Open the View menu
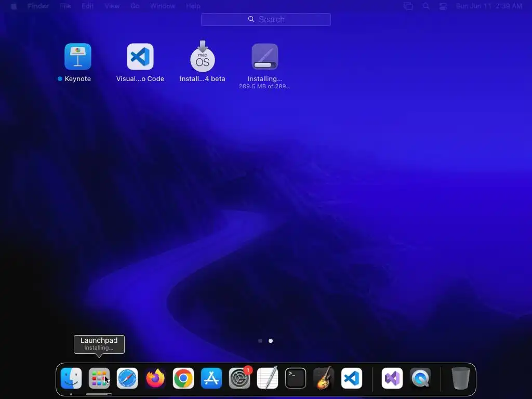 pyautogui.click(x=112, y=6)
